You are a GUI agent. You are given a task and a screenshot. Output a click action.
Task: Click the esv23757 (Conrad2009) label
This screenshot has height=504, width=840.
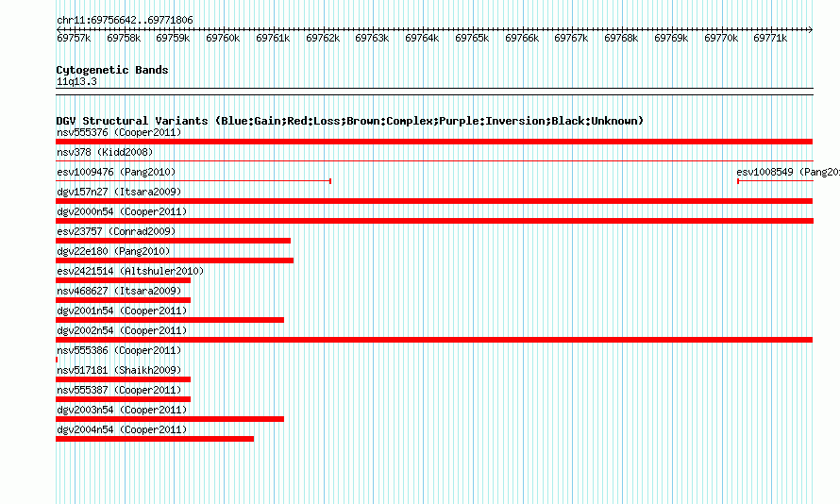tap(116, 231)
